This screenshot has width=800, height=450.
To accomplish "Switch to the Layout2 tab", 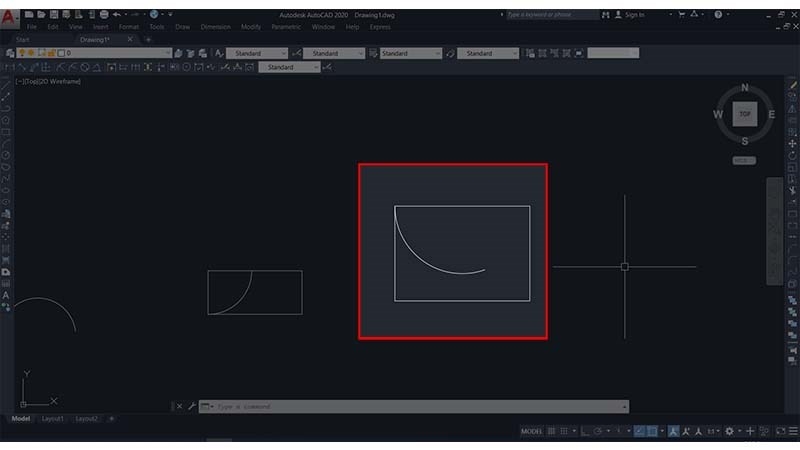I will [x=86, y=419].
